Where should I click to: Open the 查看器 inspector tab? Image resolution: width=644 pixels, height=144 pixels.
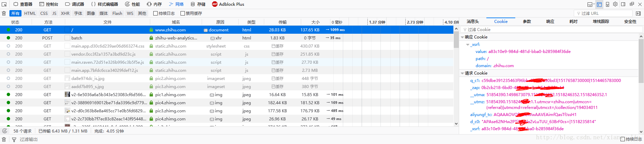coord(23,4)
